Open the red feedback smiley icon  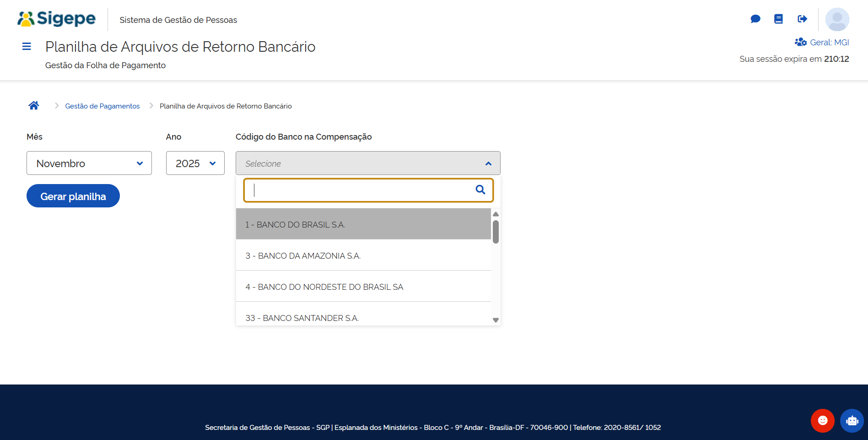pos(822,420)
